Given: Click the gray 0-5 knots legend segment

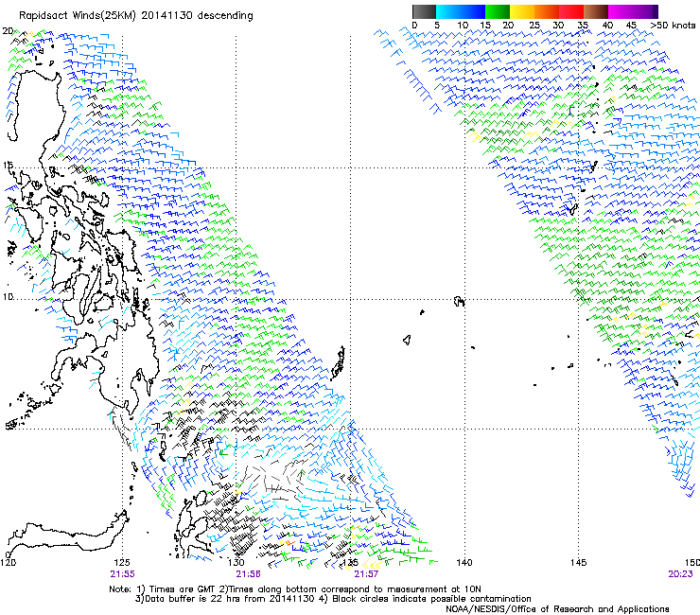Looking at the screenshot, I should coord(424,11).
